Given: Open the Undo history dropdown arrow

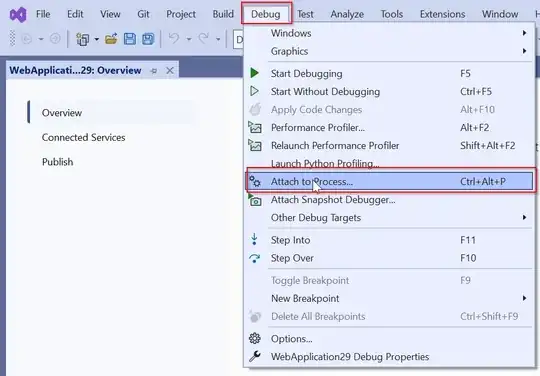Looking at the screenshot, I should (x=189, y=39).
